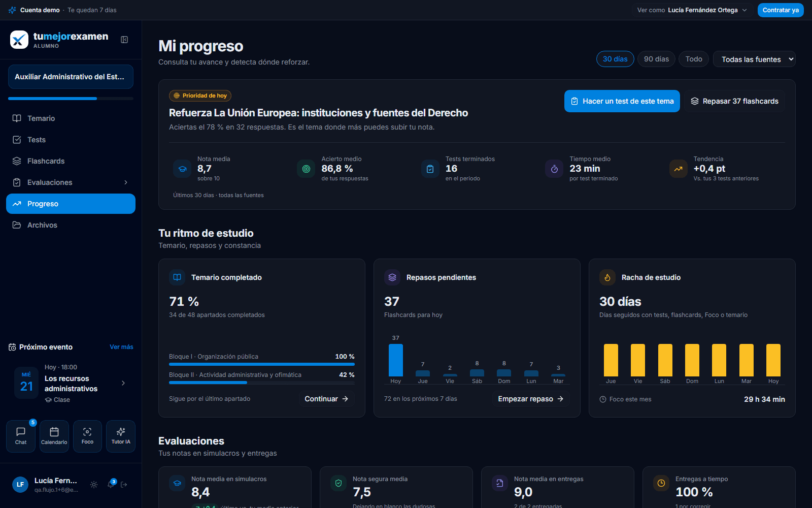Open the Todas las fuentes dropdown
Viewport: 812px width, 508px height.
(x=754, y=59)
